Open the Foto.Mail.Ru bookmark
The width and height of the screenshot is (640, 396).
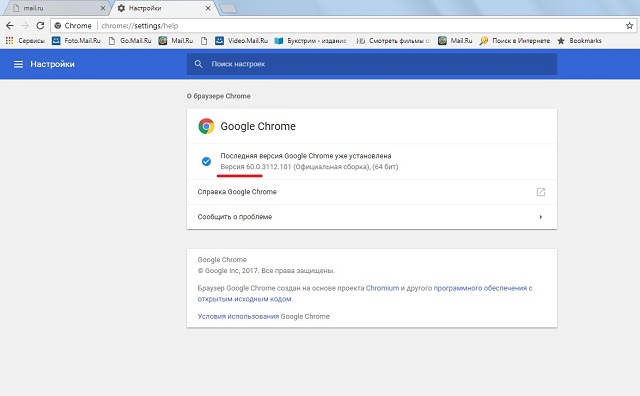(76, 40)
